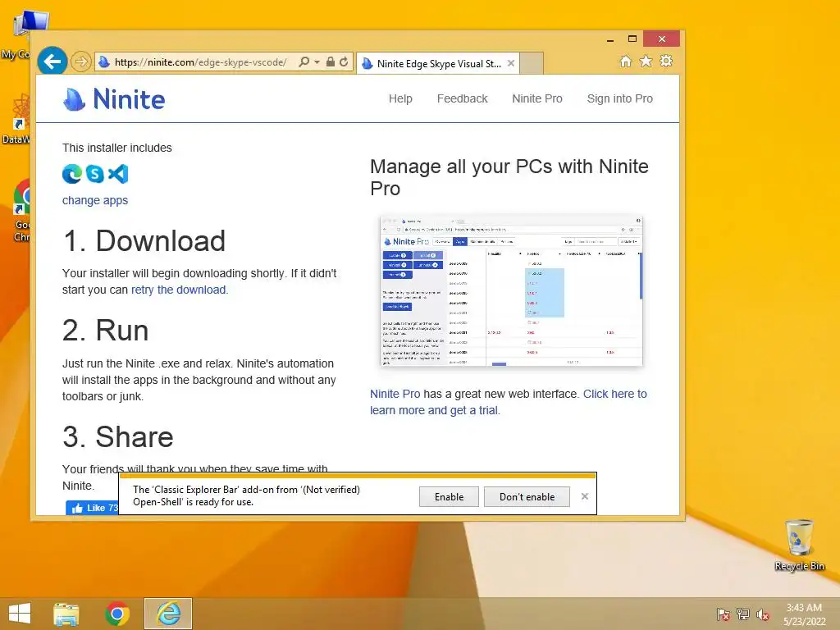The image size is (840, 630).
Task: Click Sign into Pro
Action: (x=620, y=98)
